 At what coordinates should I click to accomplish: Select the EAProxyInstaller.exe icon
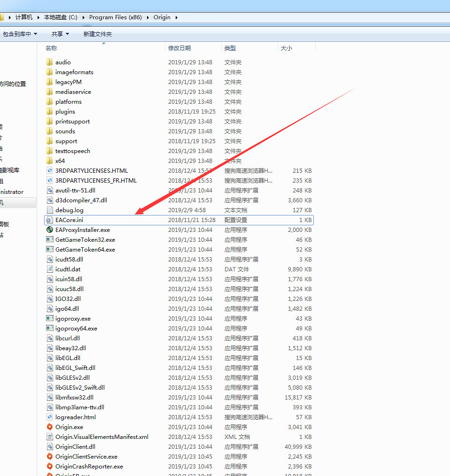[x=50, y=230]
